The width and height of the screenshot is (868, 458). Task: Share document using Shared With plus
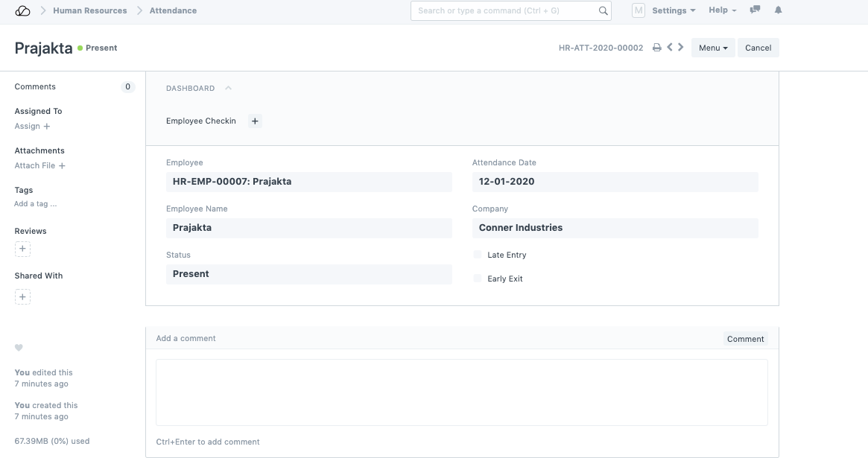tap(22, 297)
